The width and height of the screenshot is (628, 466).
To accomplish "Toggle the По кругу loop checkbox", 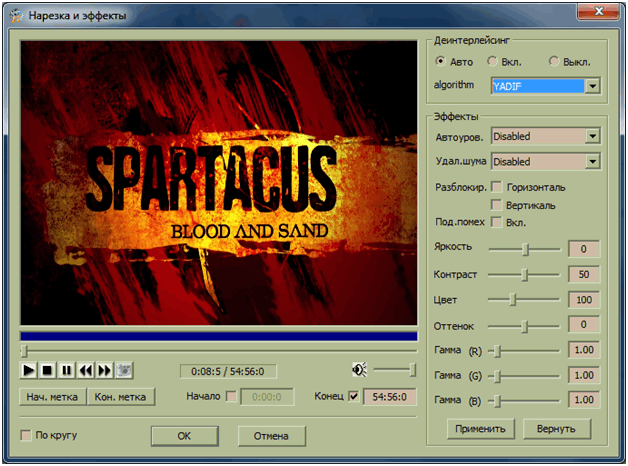I will [26, 436].
